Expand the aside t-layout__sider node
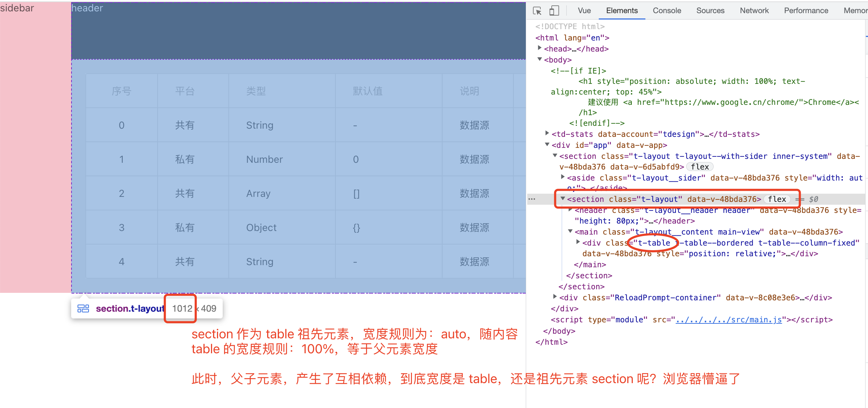868x408 pixels. [x=563, y=177]
